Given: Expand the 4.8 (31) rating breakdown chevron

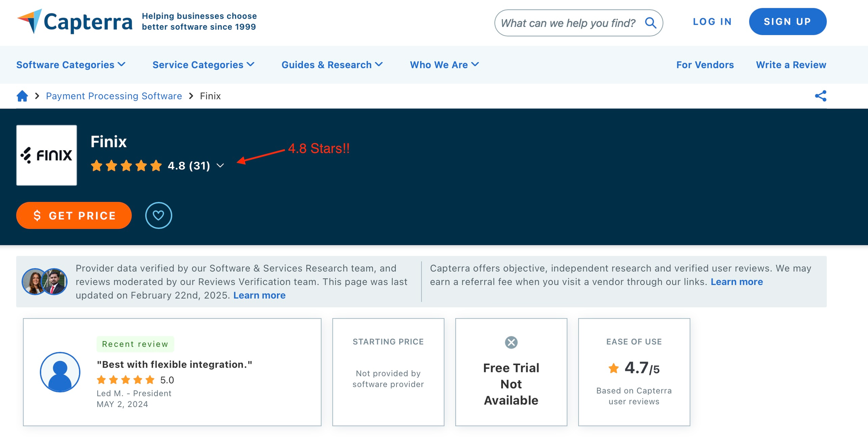Looking at the screenshot, I should [220, 166].
